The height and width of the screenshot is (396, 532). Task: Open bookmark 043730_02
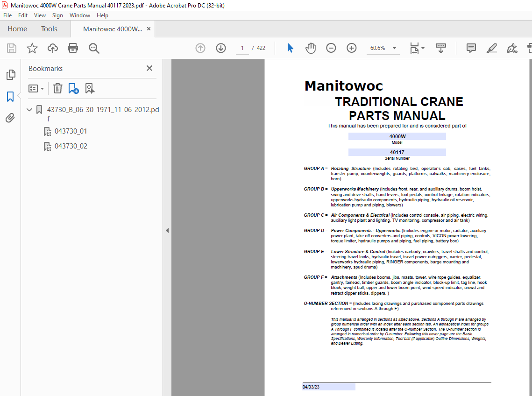coord(71,146)
